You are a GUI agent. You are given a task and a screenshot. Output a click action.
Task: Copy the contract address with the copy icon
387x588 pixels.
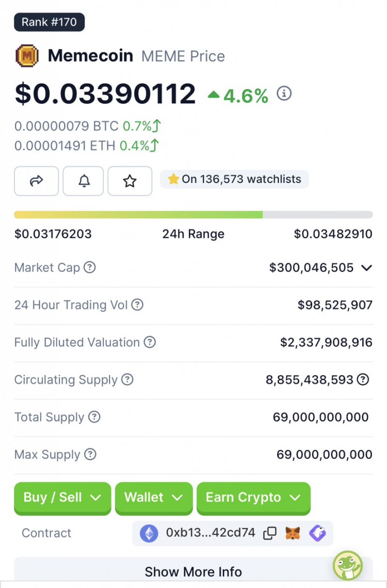pos(270,533)
